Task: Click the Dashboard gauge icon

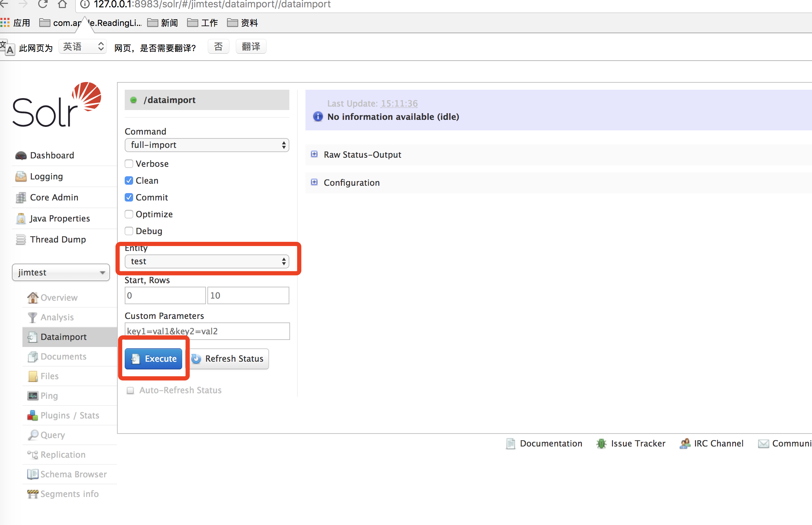Action: (x=21, y=155)
